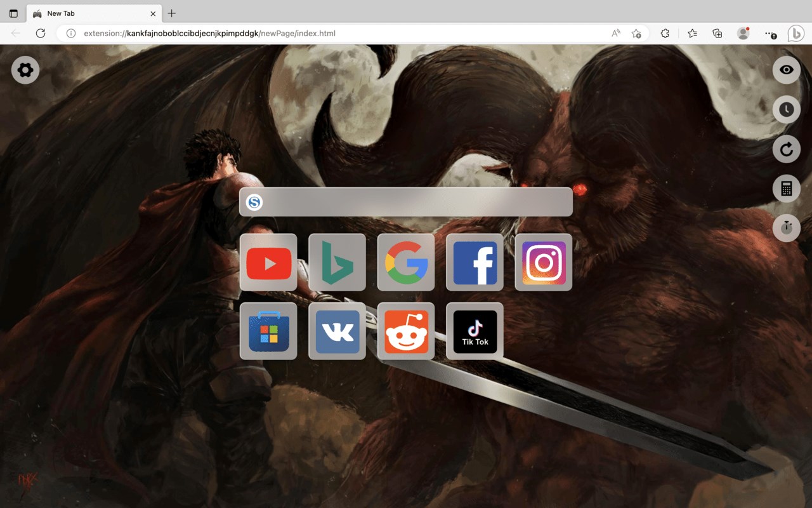Open the browser profile avatar

coord(743,34)
